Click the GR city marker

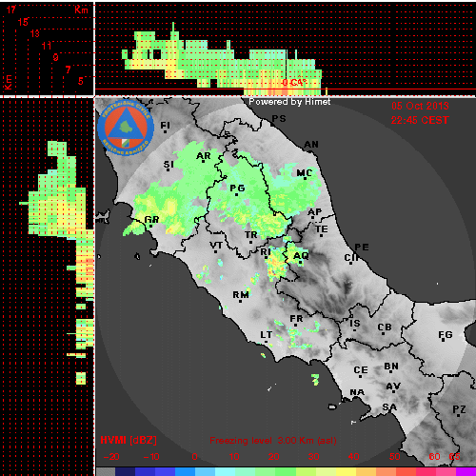[x=150, y=226]
